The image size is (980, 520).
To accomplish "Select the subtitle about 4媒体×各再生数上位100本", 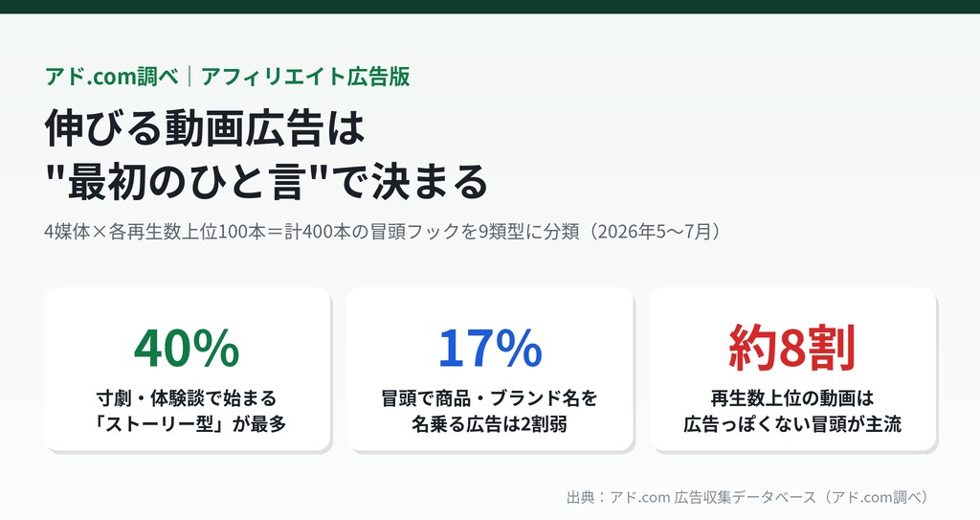I will click(x=383, y=232).
